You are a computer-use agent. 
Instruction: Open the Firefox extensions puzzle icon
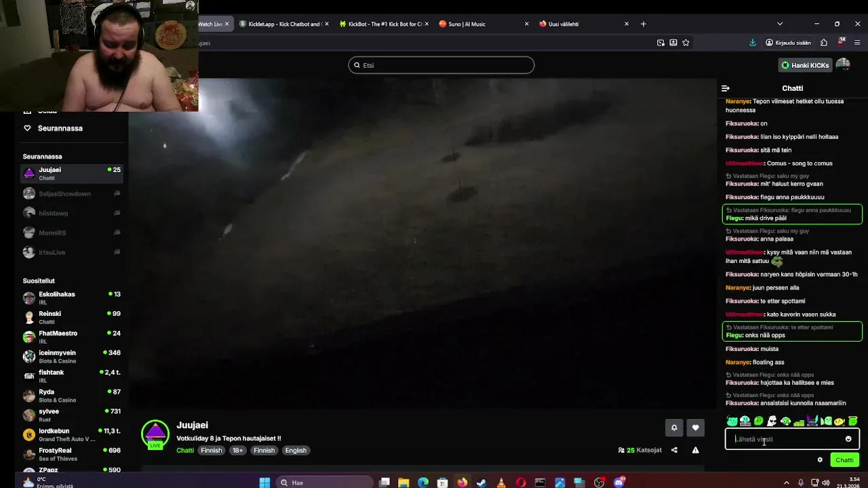coord(824,43)
